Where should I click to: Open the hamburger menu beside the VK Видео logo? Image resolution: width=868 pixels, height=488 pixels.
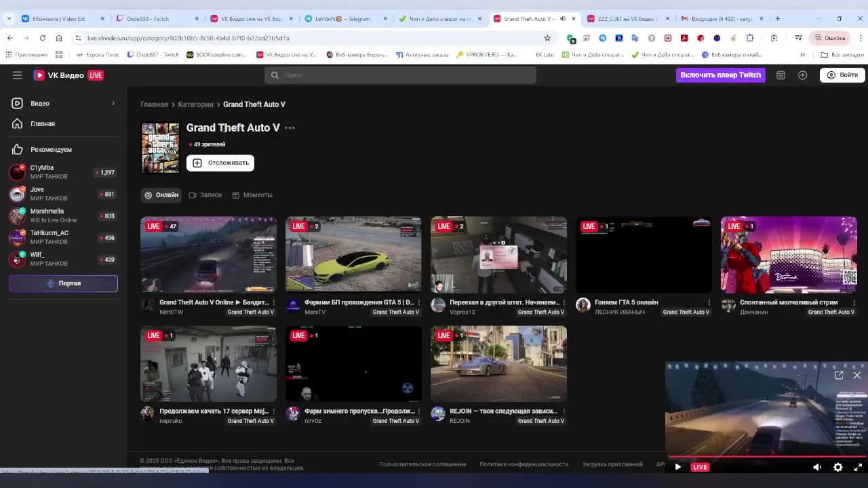[17, 75]
